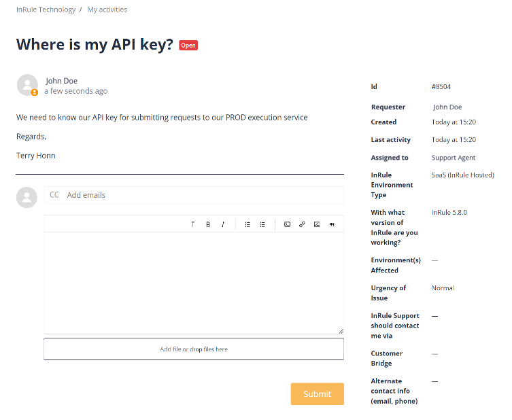The width and height of the screenshot is (512, 420).
Task: Insert a bulleted list
Action: pos(248,224)
